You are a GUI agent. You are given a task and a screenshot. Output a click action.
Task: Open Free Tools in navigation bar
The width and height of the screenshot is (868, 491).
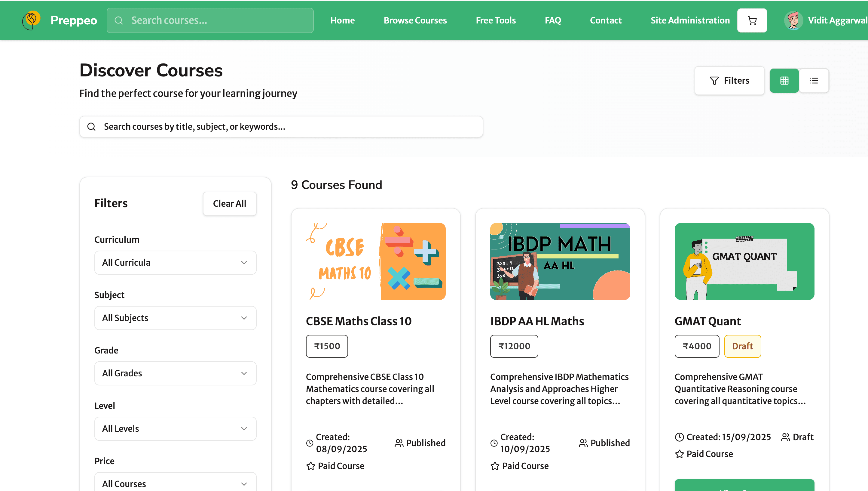[x=496, y=20]
